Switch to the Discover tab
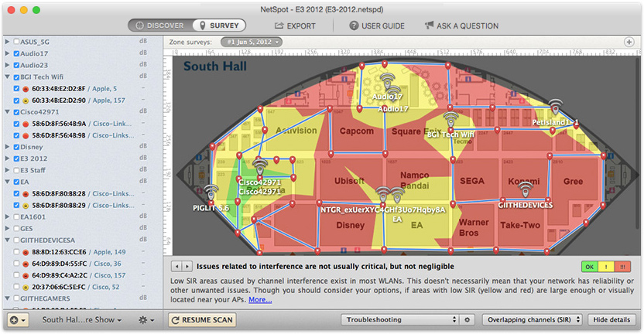 coord(160,26)
